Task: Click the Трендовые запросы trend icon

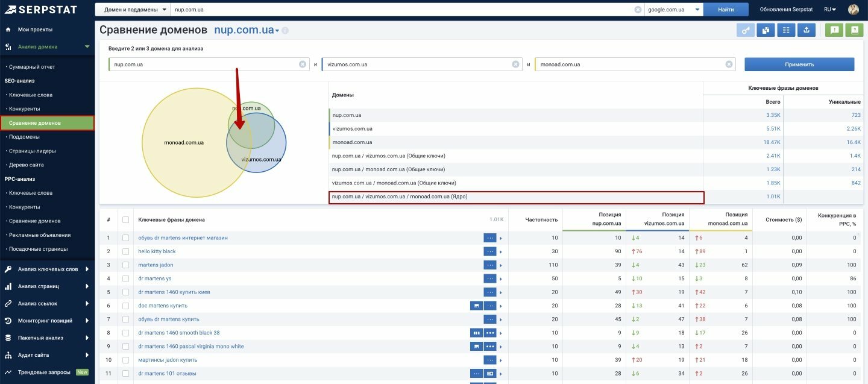Action: (8, 372)
